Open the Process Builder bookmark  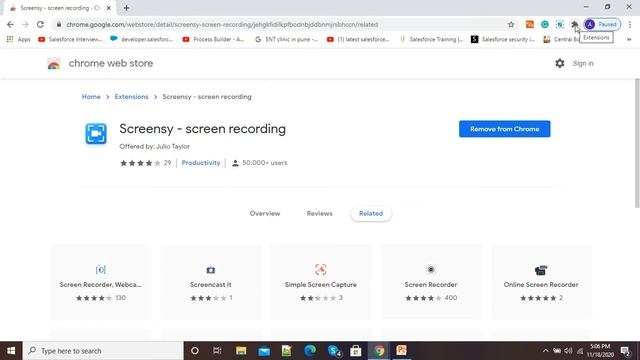(x=213, y=39)
